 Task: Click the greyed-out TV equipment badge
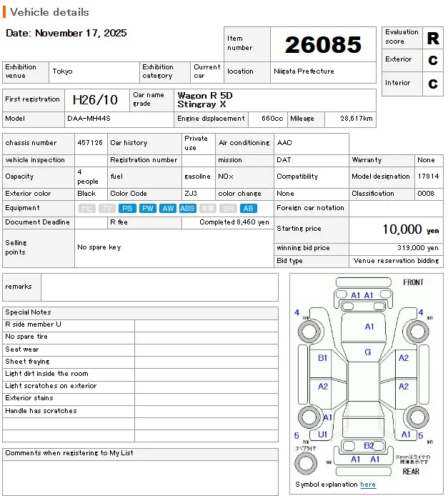107,208
